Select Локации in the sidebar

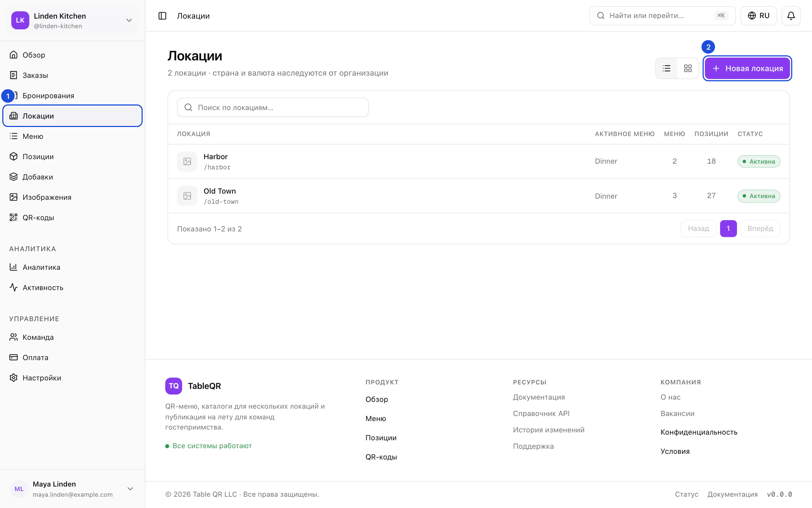[x=72, y=116]
